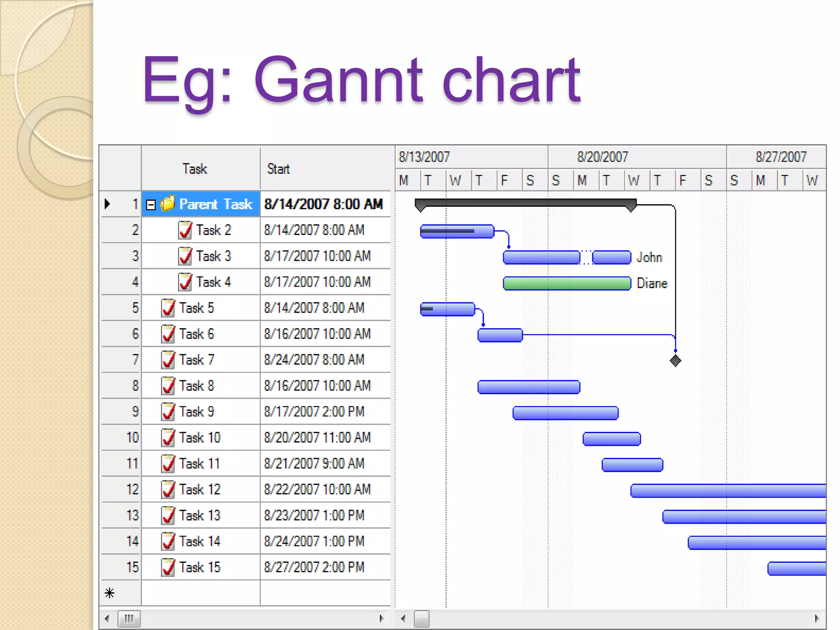Click row header number 9
Viewport: 840px width, 630px height.
pos(135,411)
